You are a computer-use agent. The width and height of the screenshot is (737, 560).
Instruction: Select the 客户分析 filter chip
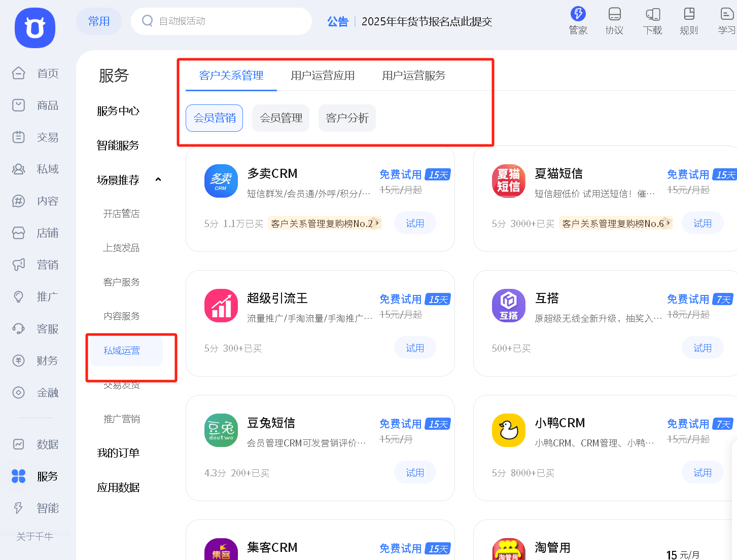(x=347, y=118)
